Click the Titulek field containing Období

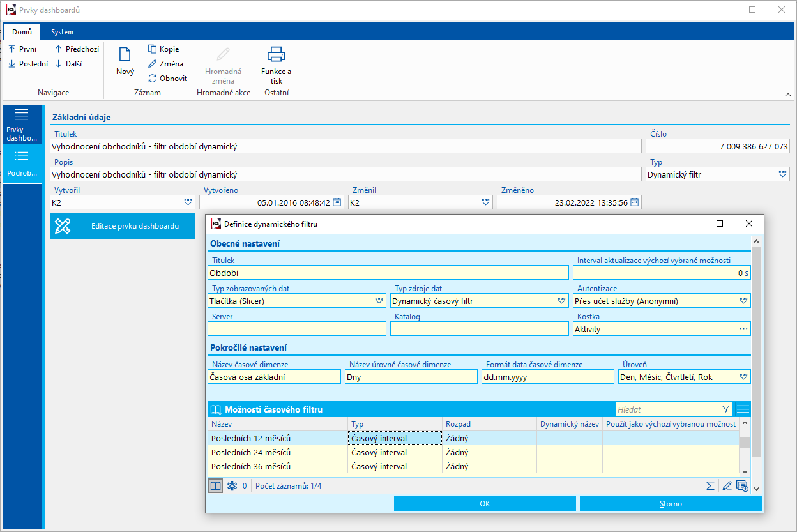point(388,273)
